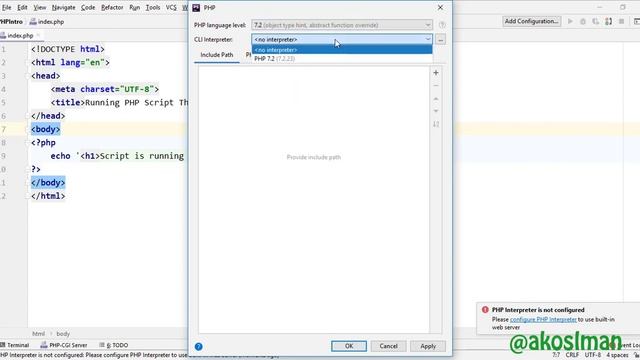Click the 4 spaces indent setting
The width and height of the screenshot is (640, 360).
(x=617, y=355)
